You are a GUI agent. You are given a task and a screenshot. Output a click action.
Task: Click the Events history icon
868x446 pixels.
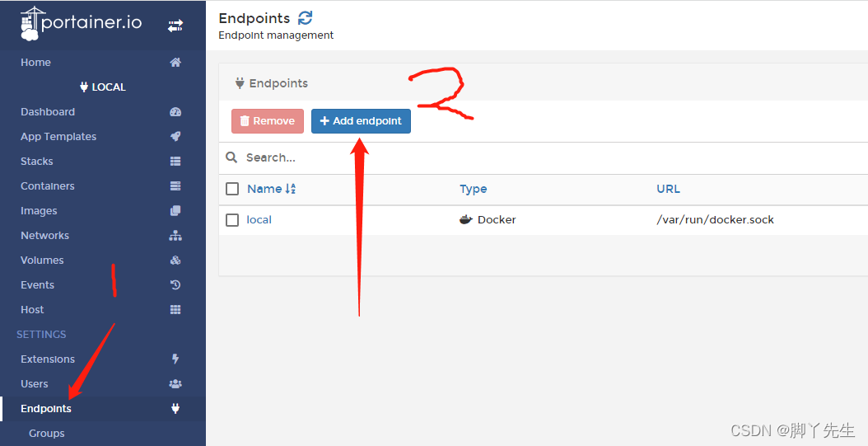pyautogui.click(x=175, y=285)
